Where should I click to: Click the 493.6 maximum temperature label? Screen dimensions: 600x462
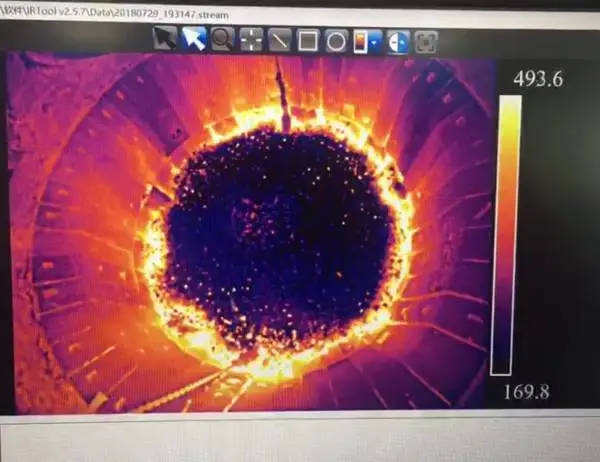(538, 79)
